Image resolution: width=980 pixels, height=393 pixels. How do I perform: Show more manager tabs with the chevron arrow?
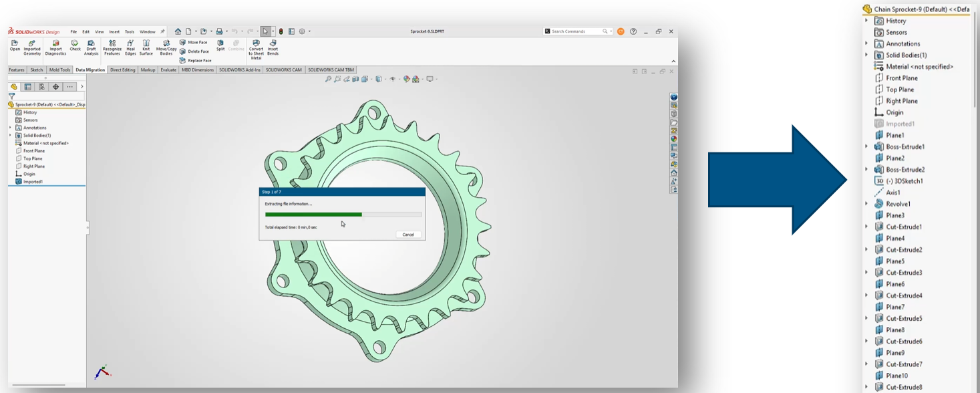point(82,87)
